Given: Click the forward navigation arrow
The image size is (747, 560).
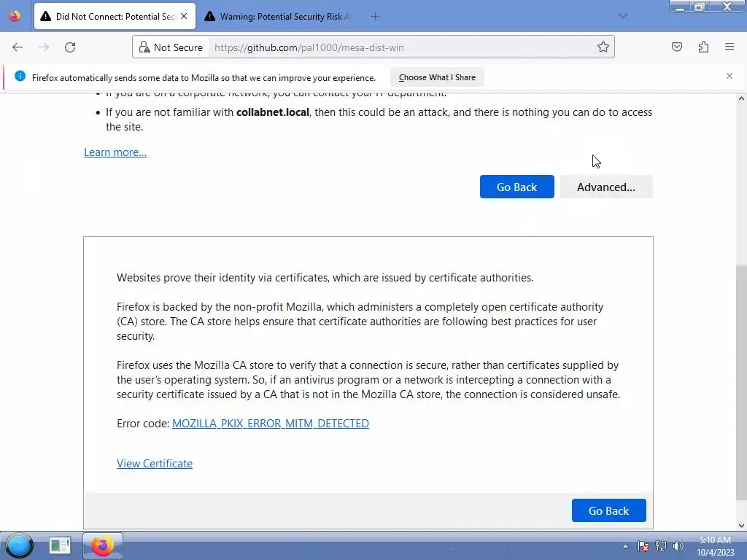Looking at the screenshot, I should coord(44,47).
